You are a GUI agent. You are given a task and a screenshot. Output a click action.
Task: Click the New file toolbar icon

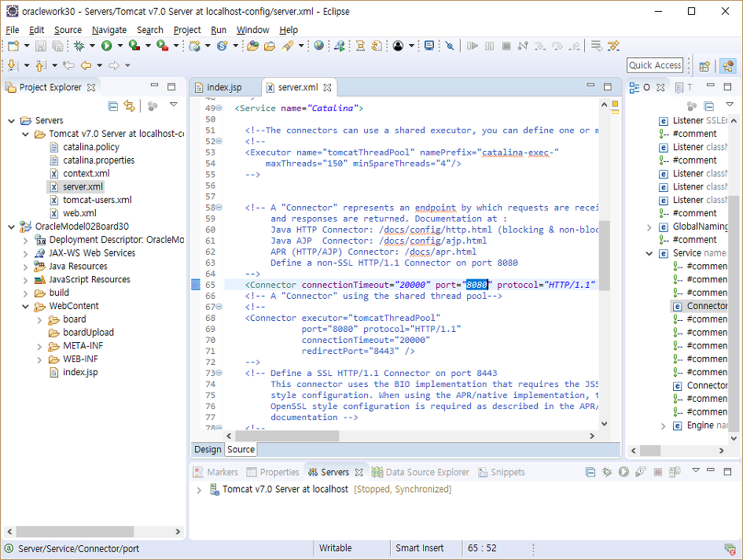tap(13, 46)
